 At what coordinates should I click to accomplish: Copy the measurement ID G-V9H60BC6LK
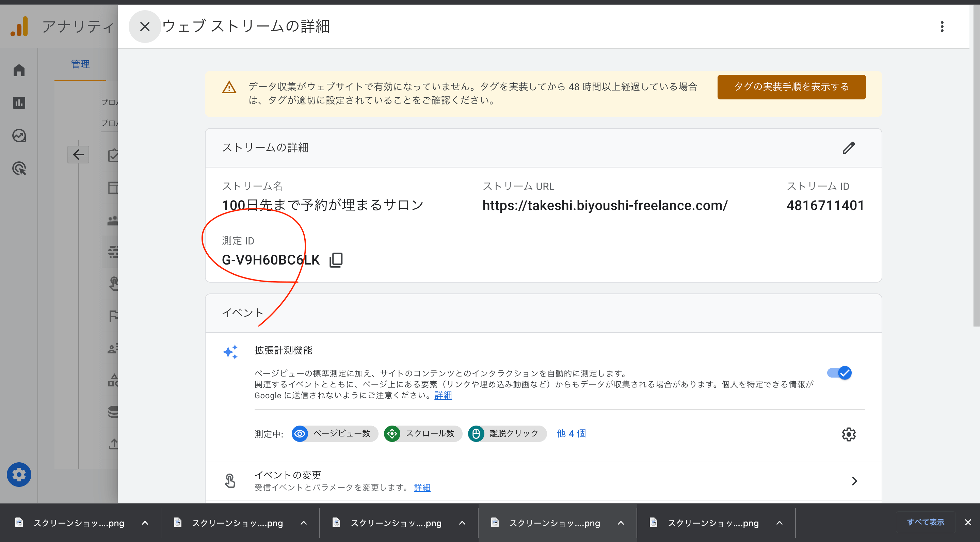point(336,260)
